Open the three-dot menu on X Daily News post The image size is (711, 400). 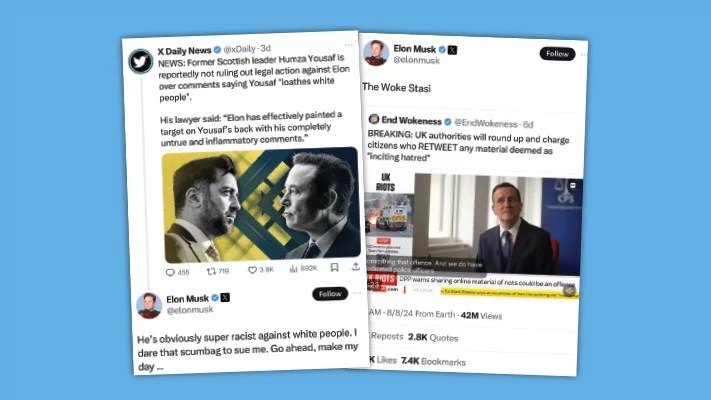(349, 45)
